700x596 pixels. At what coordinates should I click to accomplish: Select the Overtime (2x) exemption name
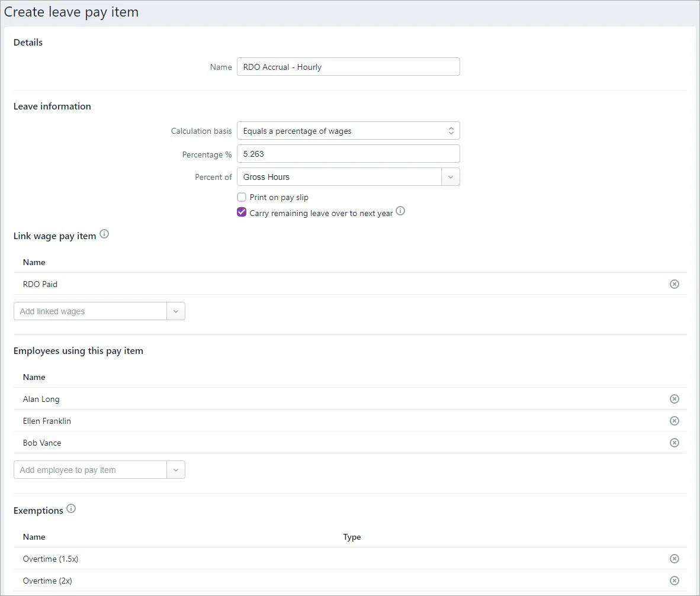(x=47, y=581)
